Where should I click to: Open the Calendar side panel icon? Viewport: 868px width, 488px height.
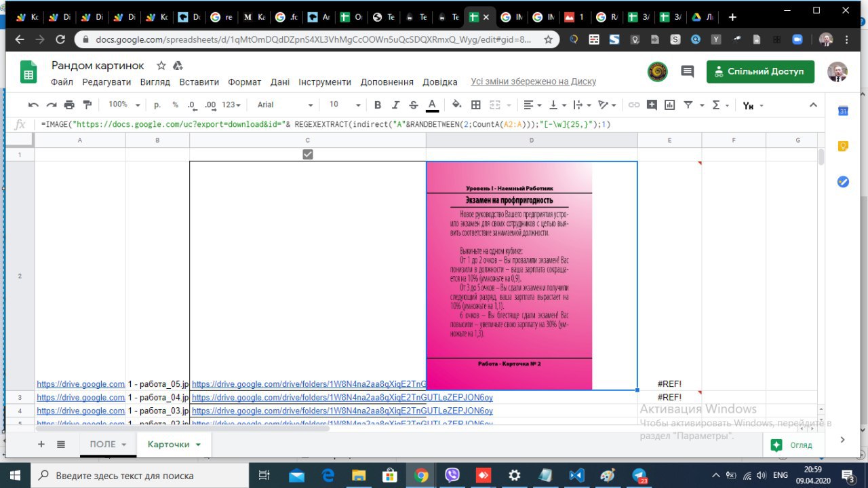click(843, 111)
